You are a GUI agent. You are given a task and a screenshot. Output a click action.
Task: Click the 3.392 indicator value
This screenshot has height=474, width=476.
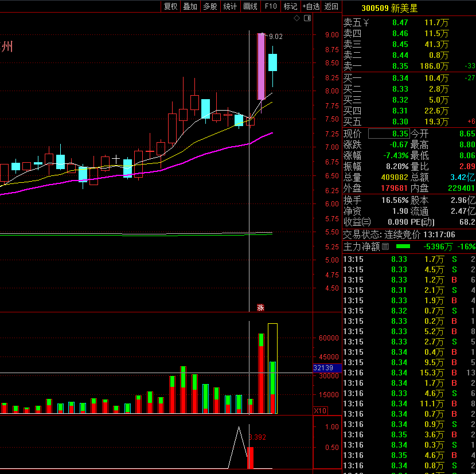(257, 437)
